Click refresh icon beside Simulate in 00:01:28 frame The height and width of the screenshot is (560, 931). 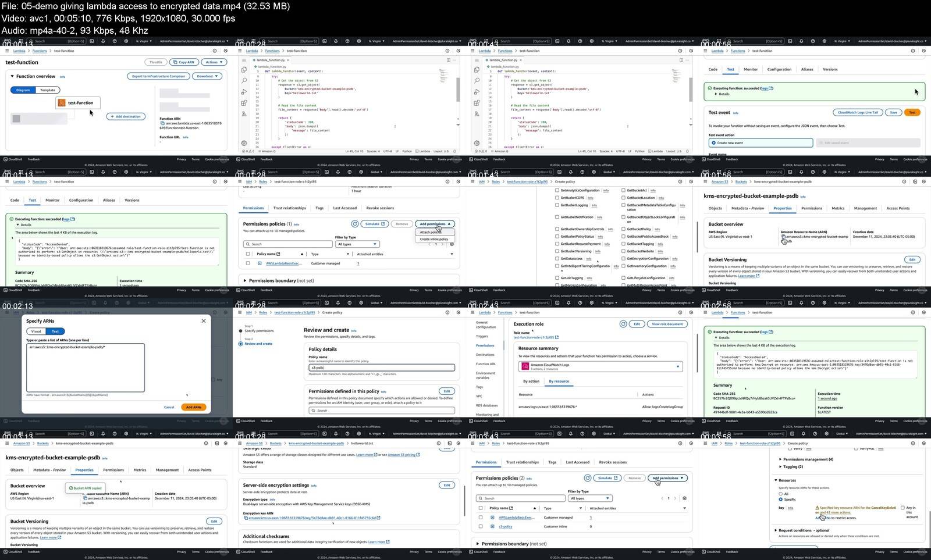(354, 224)
